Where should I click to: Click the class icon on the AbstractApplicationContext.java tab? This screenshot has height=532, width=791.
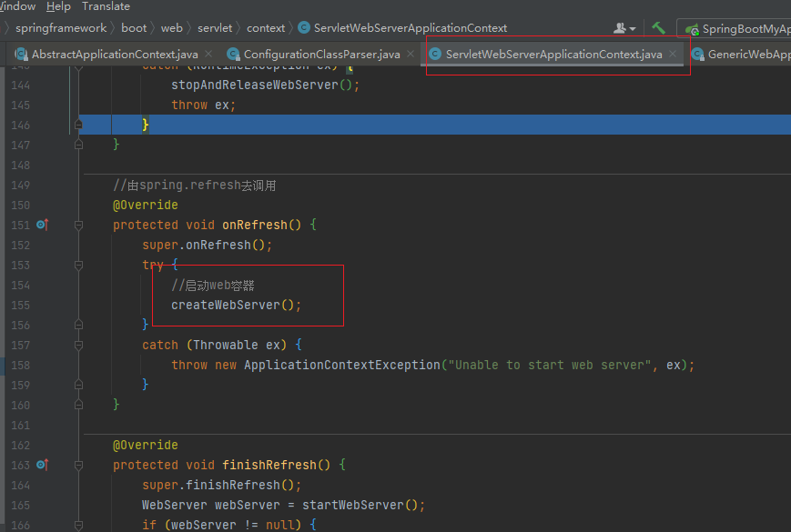tap(21, 55)
